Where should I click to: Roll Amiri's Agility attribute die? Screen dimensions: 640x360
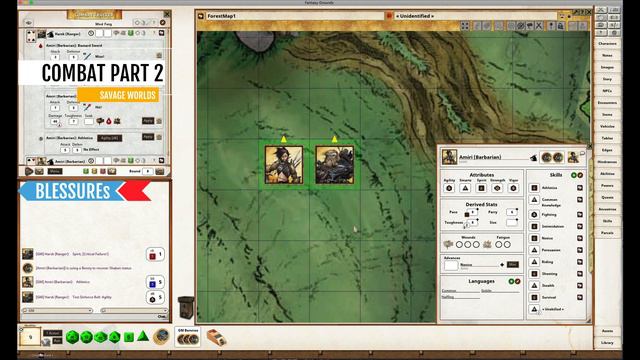(x=449, y=188)
